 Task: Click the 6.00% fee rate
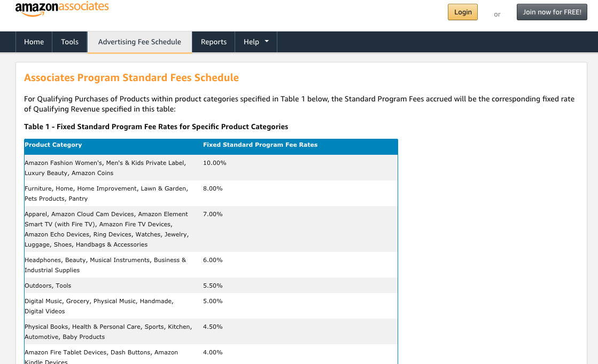tap(213, 260)
